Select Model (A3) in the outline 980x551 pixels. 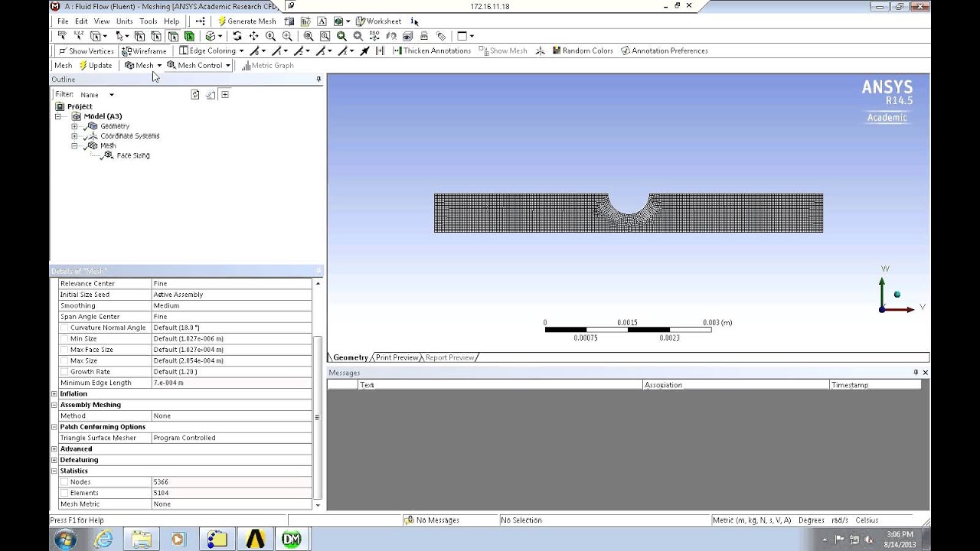click(x=103, y=116)
